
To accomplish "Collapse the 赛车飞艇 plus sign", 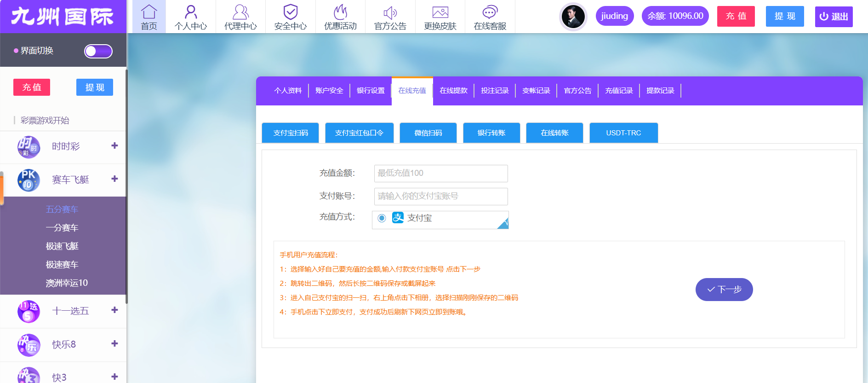I will pos(114,179).
